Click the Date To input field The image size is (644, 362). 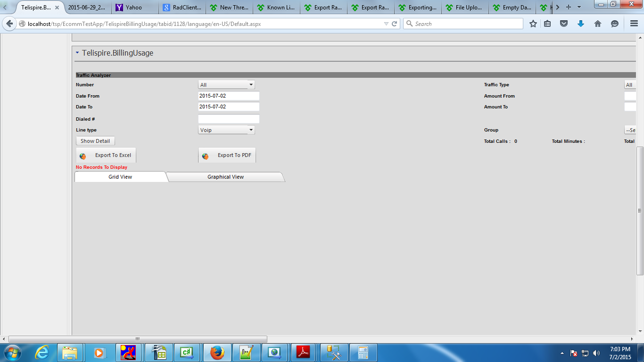[x=229, y=107]
